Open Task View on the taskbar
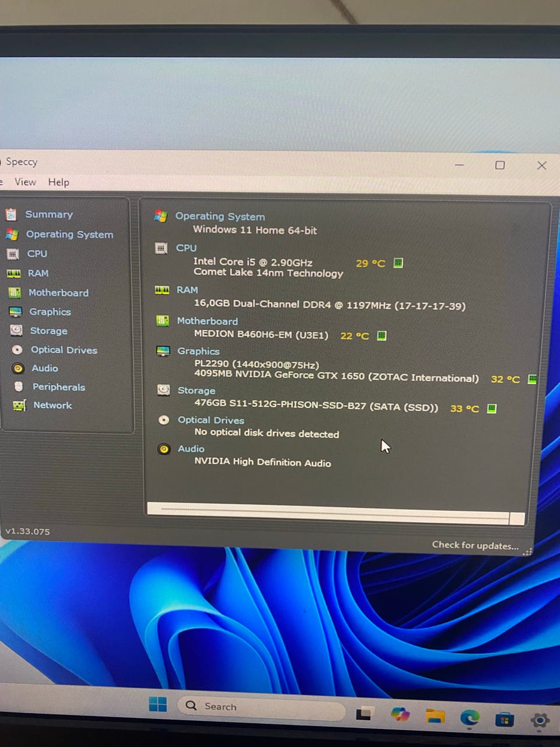Image resolution: width=560 pixels, height=747 pixels. [x=365, y=713]
